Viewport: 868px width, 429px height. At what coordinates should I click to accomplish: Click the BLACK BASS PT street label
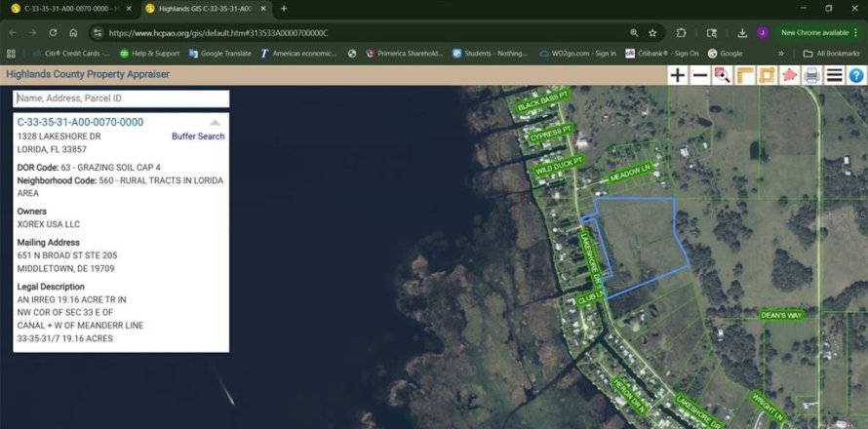(542, 101)
